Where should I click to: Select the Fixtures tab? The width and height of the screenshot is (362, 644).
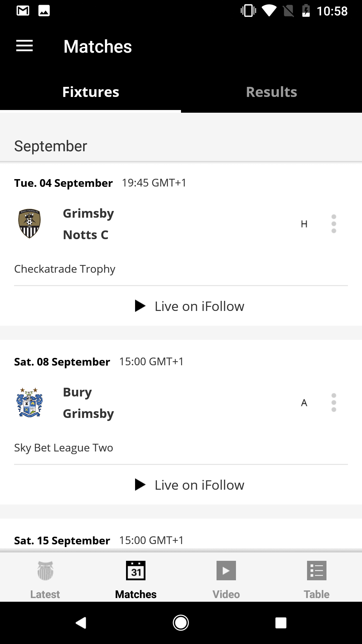90,92
